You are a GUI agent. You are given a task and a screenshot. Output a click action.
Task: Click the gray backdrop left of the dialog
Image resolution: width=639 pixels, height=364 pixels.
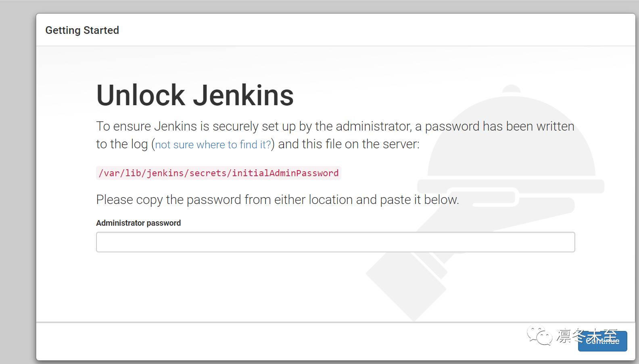(x=18, y=181)
